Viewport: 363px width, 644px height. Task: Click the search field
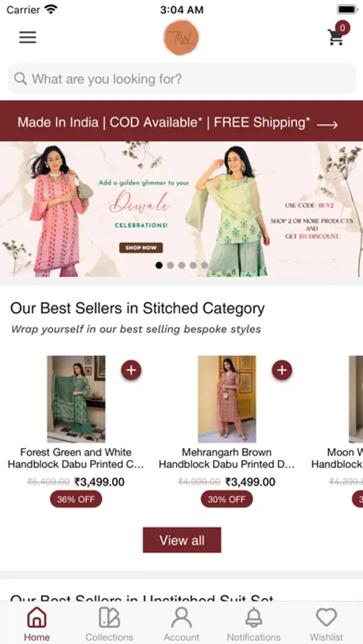181,79
